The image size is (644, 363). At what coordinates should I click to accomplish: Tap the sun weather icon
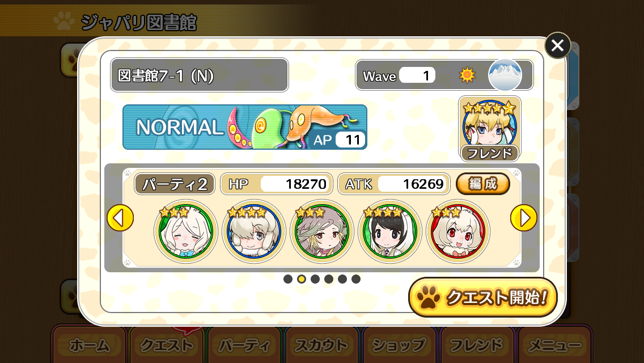pos(467,75)
